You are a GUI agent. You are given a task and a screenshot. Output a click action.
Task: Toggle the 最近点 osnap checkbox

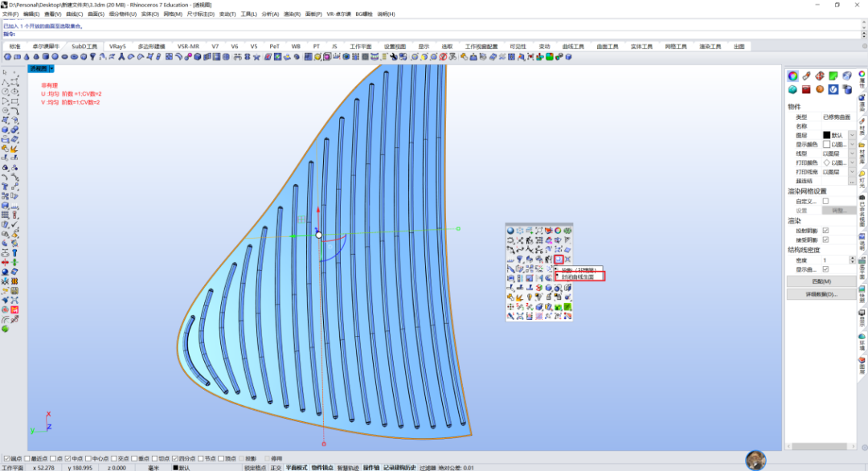pyautogui.click(x=27, y=459)
